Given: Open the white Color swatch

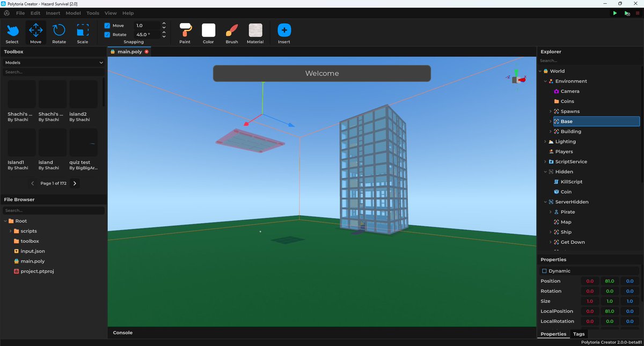Looking at the screenshot, I should point(208,30).
